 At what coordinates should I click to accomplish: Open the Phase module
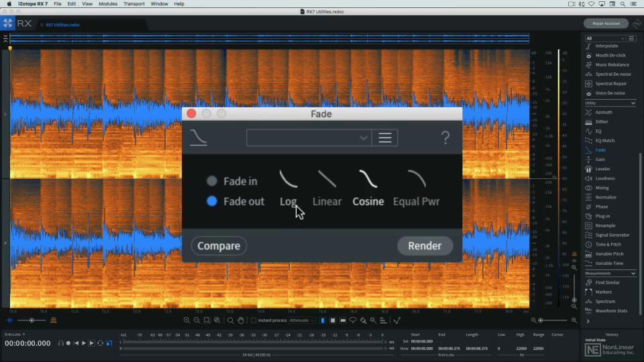601,207
